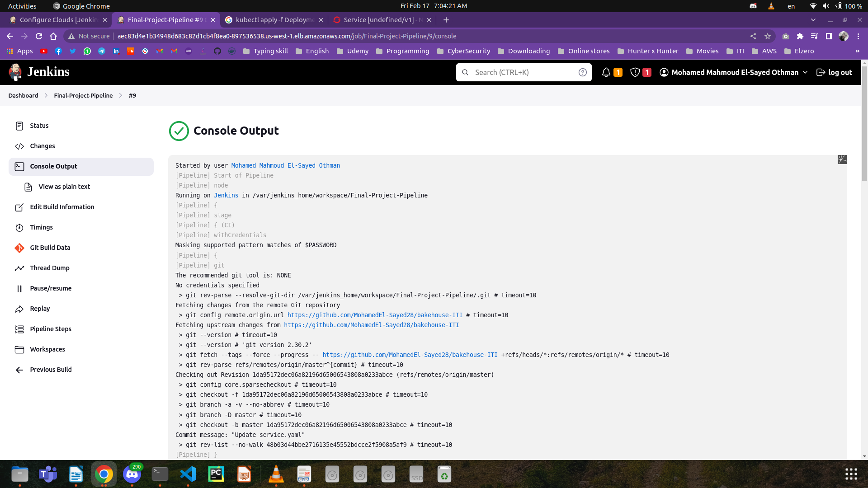Switch to the kubectl apply Deployment tab

tap(272, 20)
